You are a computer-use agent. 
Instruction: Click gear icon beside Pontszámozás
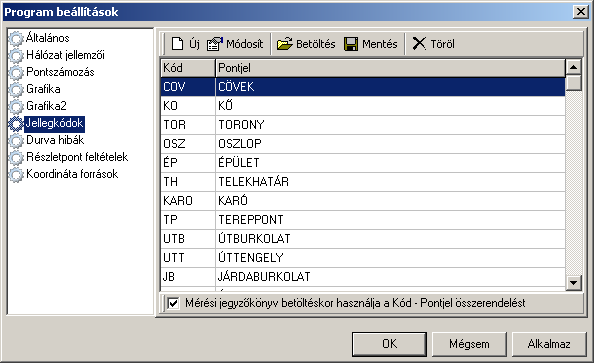pos(16,72)
